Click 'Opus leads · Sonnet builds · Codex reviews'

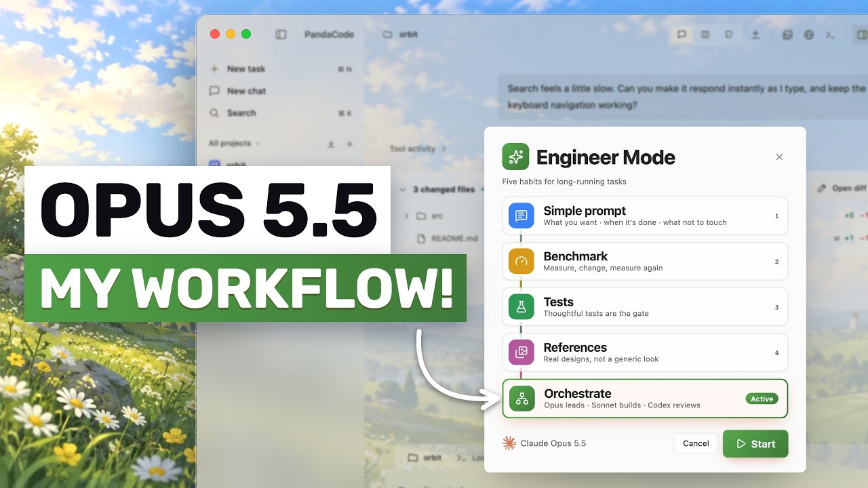[622, 405]
